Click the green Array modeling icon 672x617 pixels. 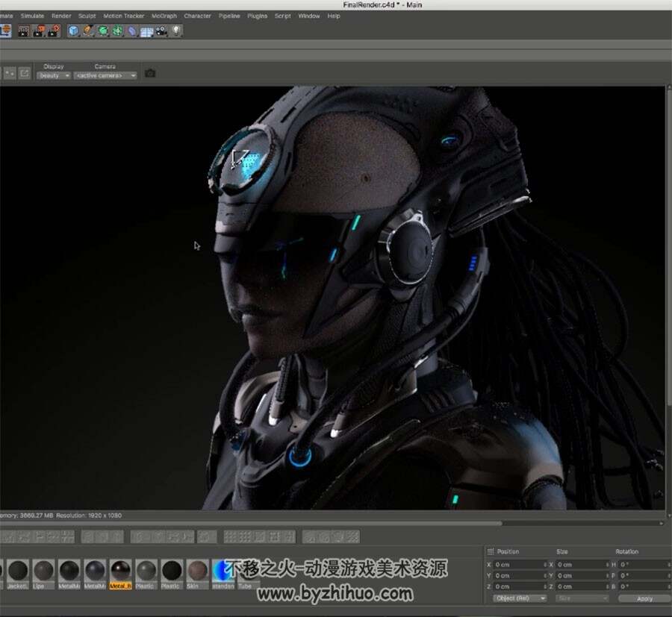pyautogui.click(x=117, y=31)
